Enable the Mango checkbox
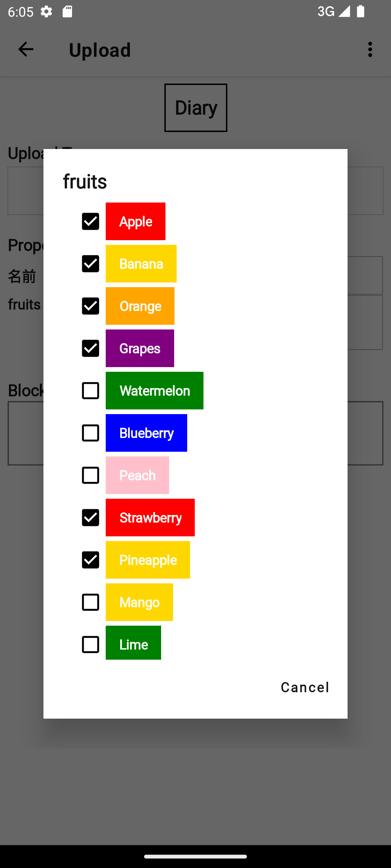The height and width of the screenshot is (868, 391). point(91,602)
